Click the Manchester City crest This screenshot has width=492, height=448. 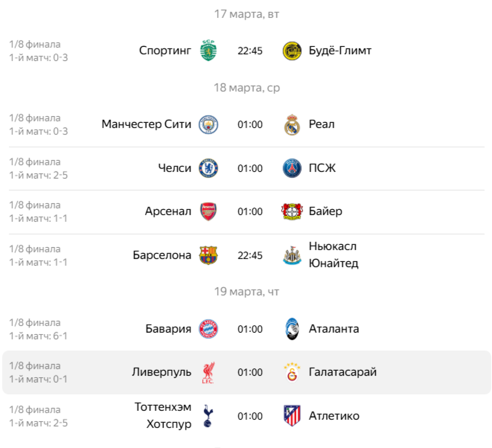pos(208,125)
